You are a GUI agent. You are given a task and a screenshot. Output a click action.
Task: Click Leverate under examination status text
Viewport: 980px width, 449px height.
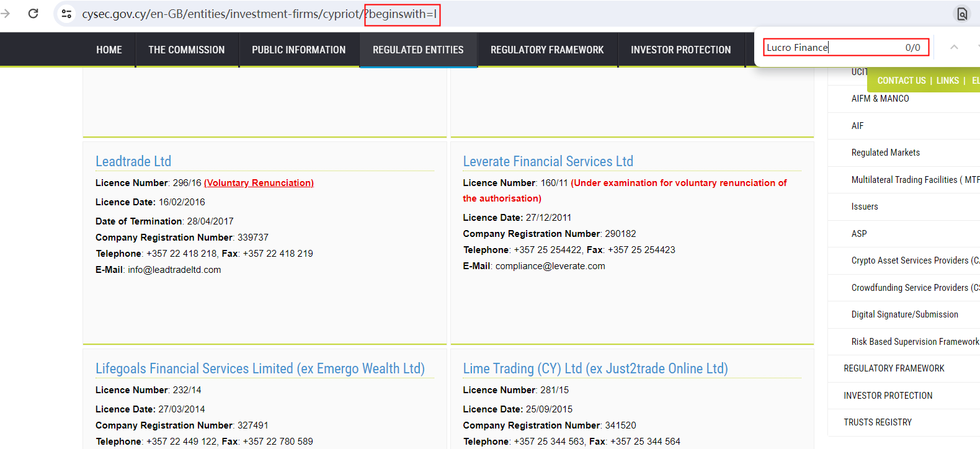(x=625, y=190)
